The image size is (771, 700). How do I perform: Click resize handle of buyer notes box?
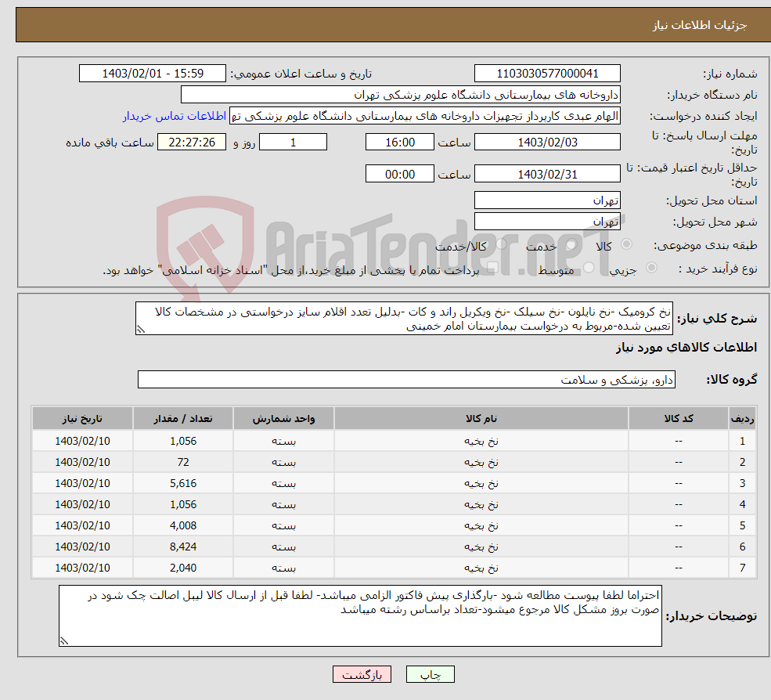click(64, 640)
